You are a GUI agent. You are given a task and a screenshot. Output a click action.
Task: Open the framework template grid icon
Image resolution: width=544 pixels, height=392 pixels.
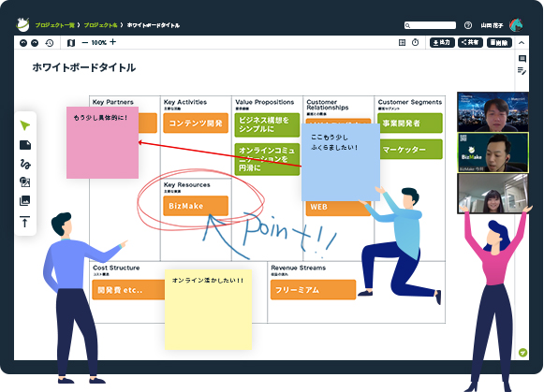[x=402, y=43]
